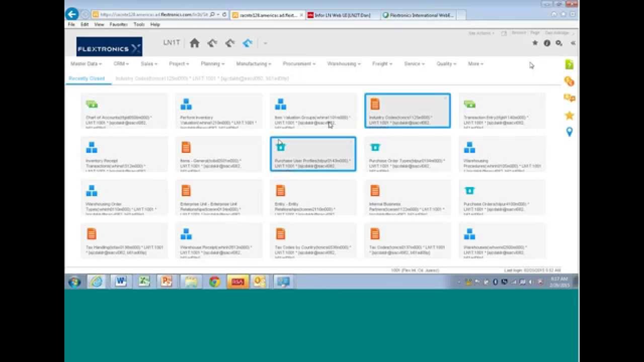Open the Tax Codes tile
The height and width of the screenshot is (362, 644).
pyautogui.click(x=408, y=240)
